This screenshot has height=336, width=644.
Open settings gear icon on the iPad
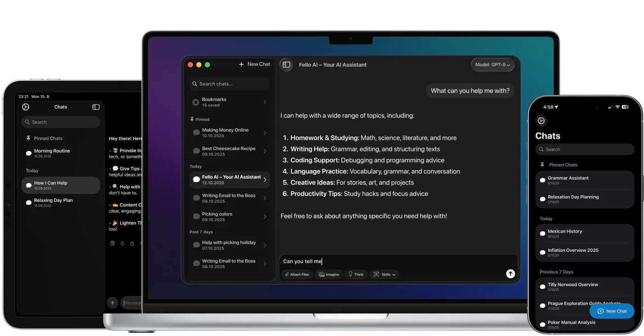(26, 107)
